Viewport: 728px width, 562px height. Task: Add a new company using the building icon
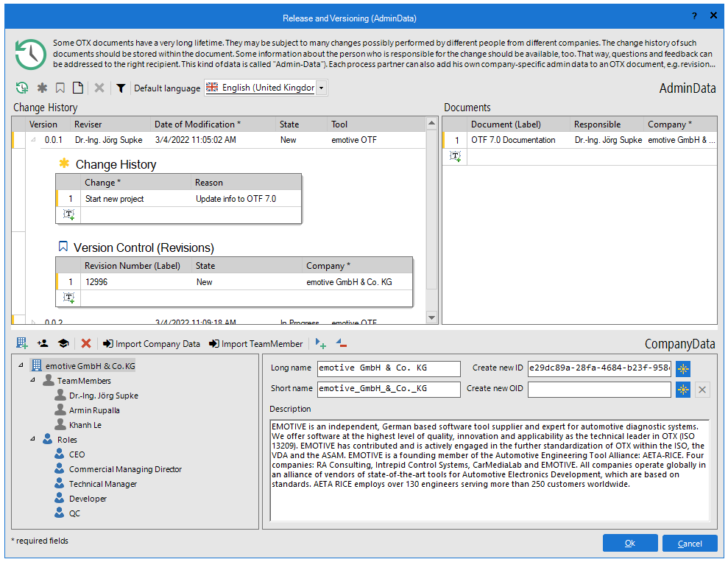pos(21,343)
